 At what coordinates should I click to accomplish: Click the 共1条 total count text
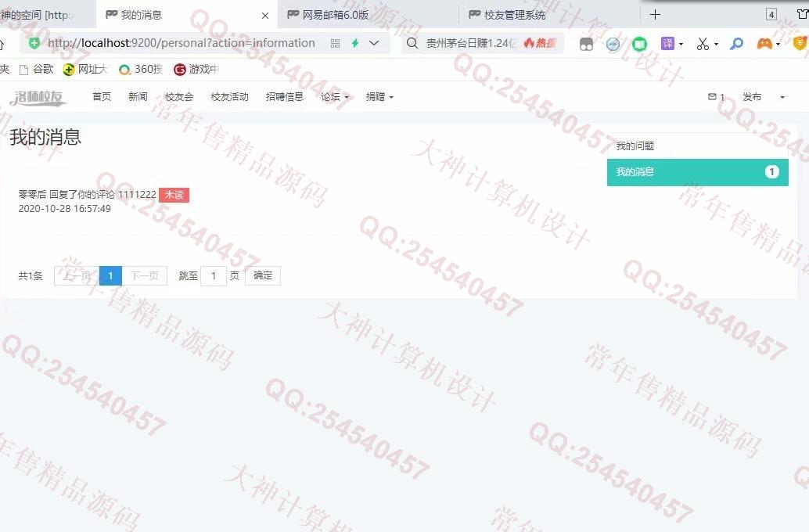coord(31,275)
